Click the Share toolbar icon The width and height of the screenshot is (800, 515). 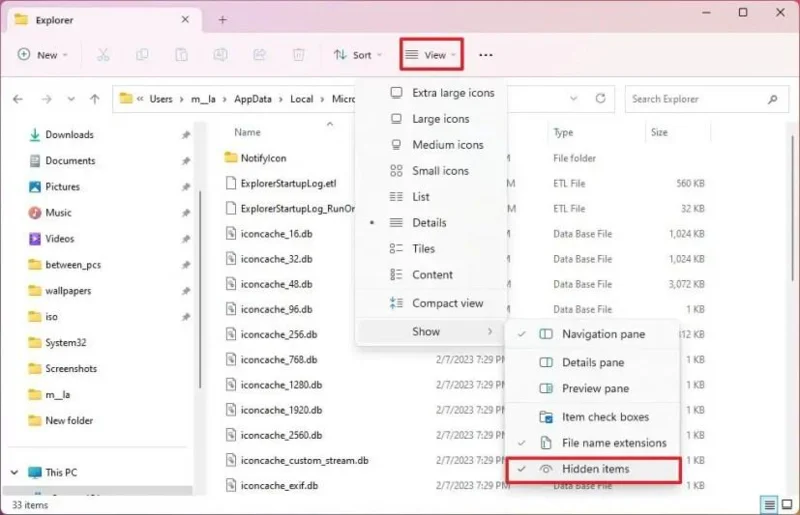pos(260,55)
